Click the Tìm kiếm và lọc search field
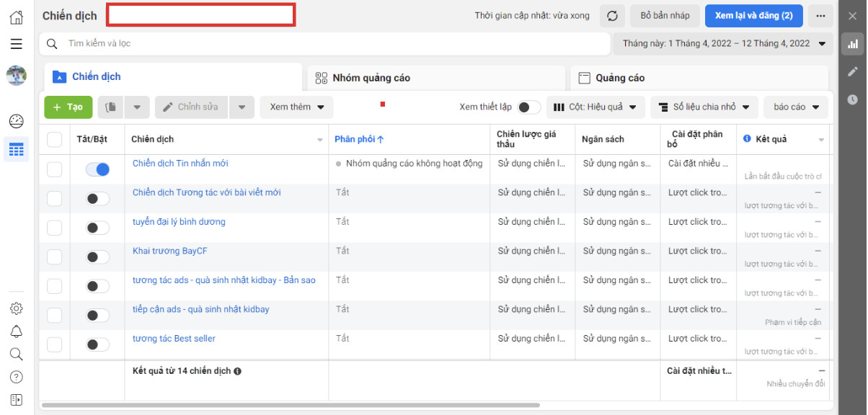Image resolution: width=868 pixels, height=415 pixels. click(x=325, y=44)
